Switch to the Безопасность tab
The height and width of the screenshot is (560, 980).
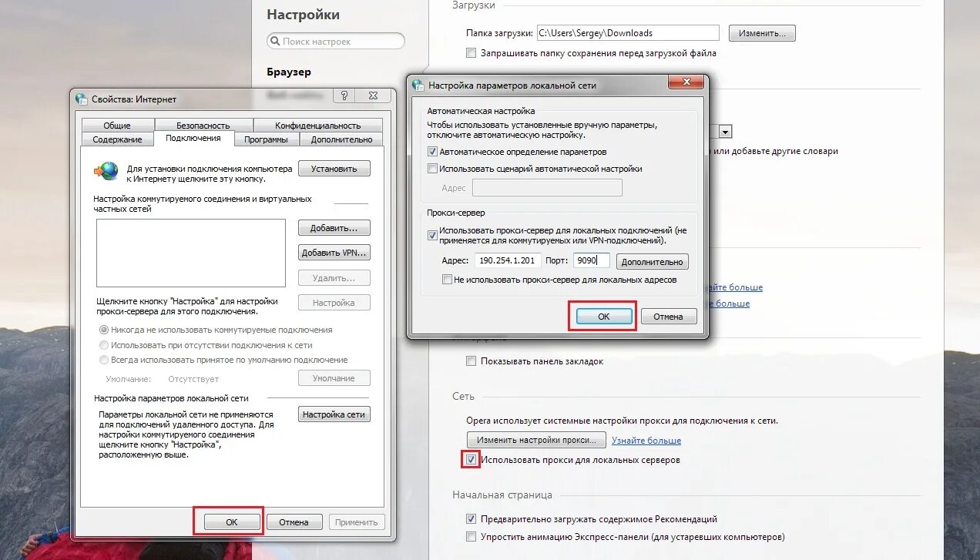click(203, 125)
